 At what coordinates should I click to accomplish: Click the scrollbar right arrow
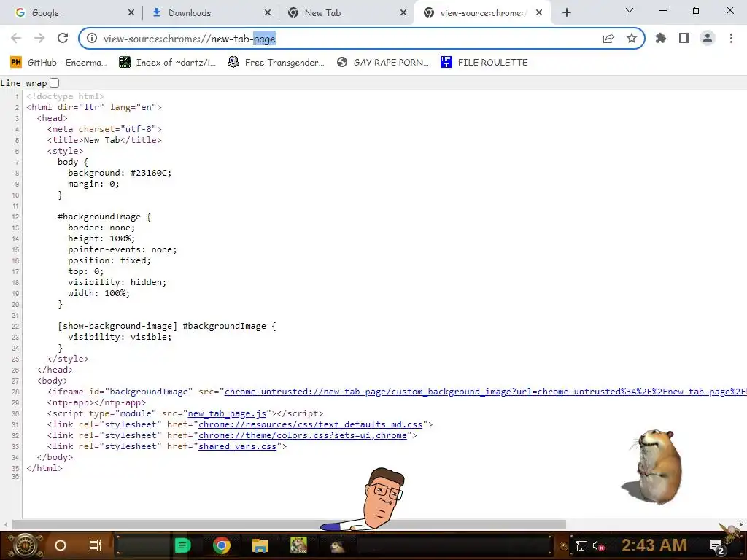[741, 524]
